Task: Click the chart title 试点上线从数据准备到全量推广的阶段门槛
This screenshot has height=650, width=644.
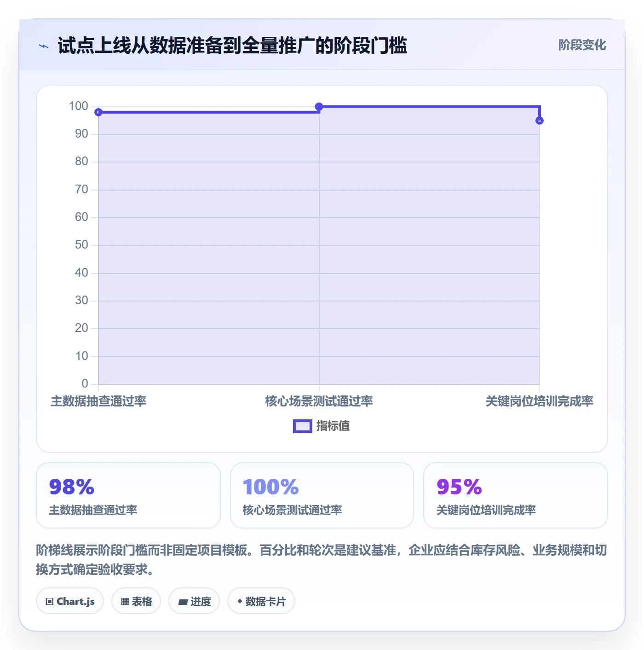Action: click(x=232, y=46)
